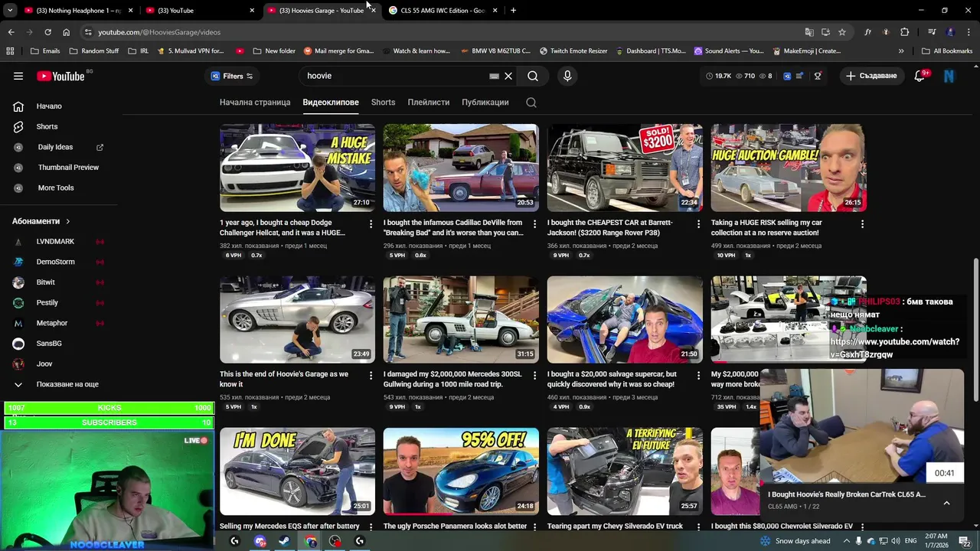Click the miniplayer video of CL65 AMG
Screen dimensions: 980x551
[x=862, y=426]
